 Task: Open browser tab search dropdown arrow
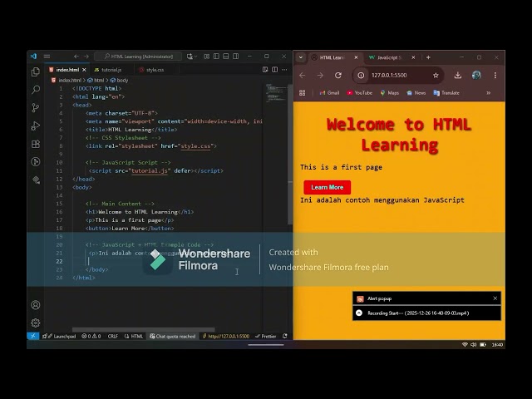(x=301, y=57)
